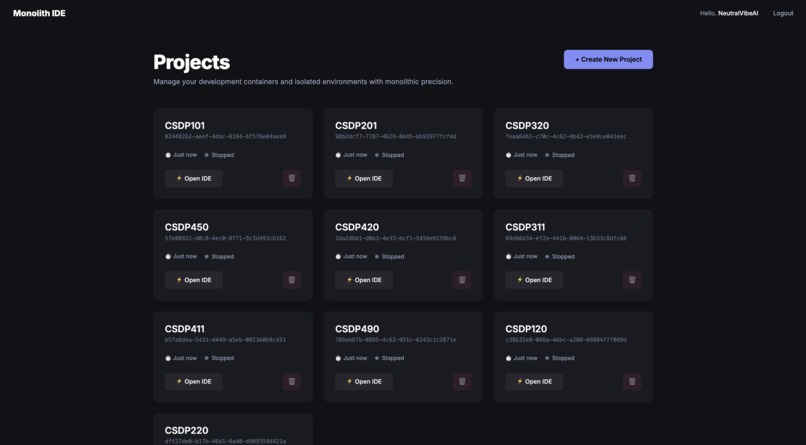
Task: Click the Stopped status on CSDP201
Action: [390, 155]
